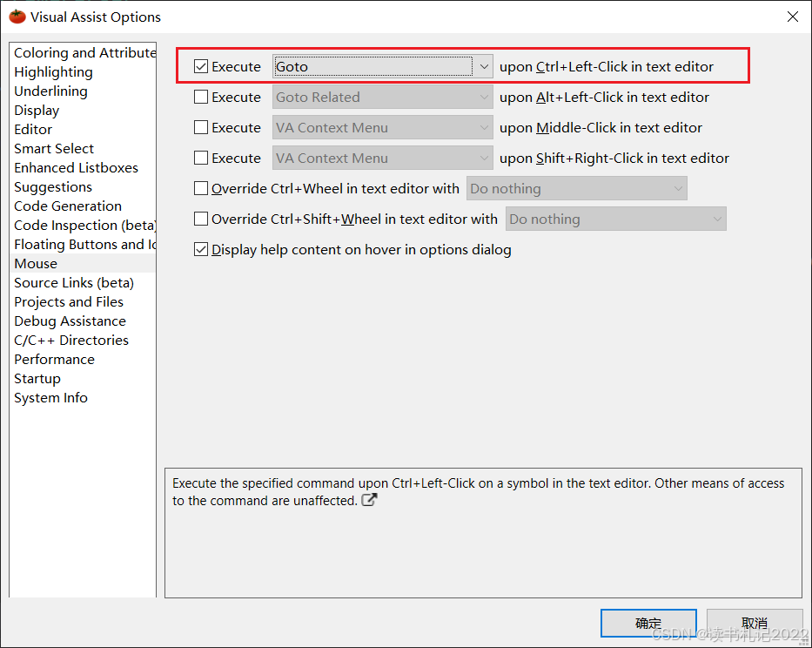
Task: Click the 取消 (Cancel) button
Action: (755, 623)
